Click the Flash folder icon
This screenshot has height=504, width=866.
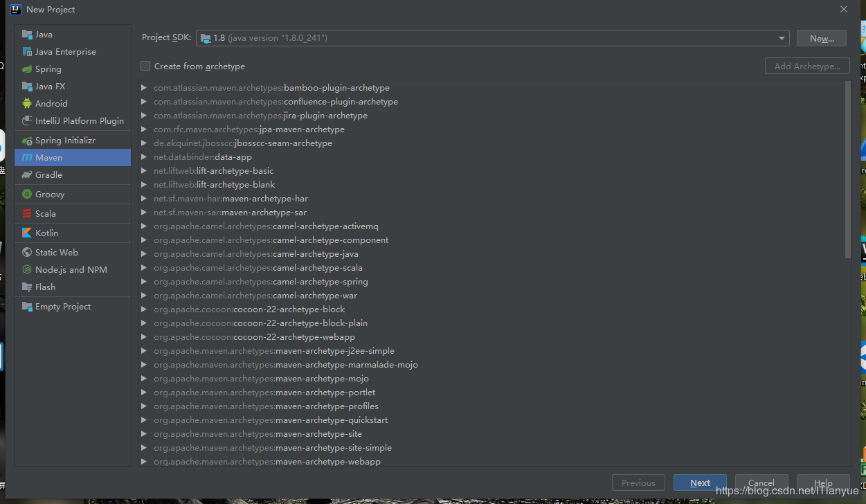coord(27,287)
